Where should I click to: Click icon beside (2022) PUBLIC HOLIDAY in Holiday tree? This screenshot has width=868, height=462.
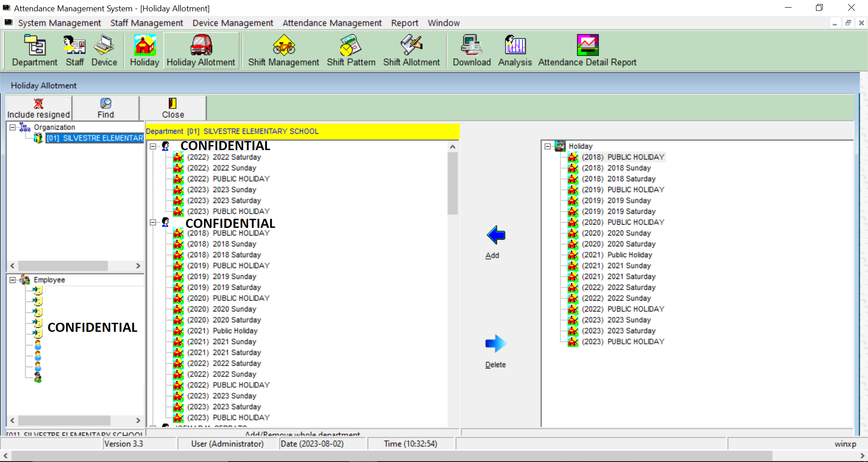[573, 309]
